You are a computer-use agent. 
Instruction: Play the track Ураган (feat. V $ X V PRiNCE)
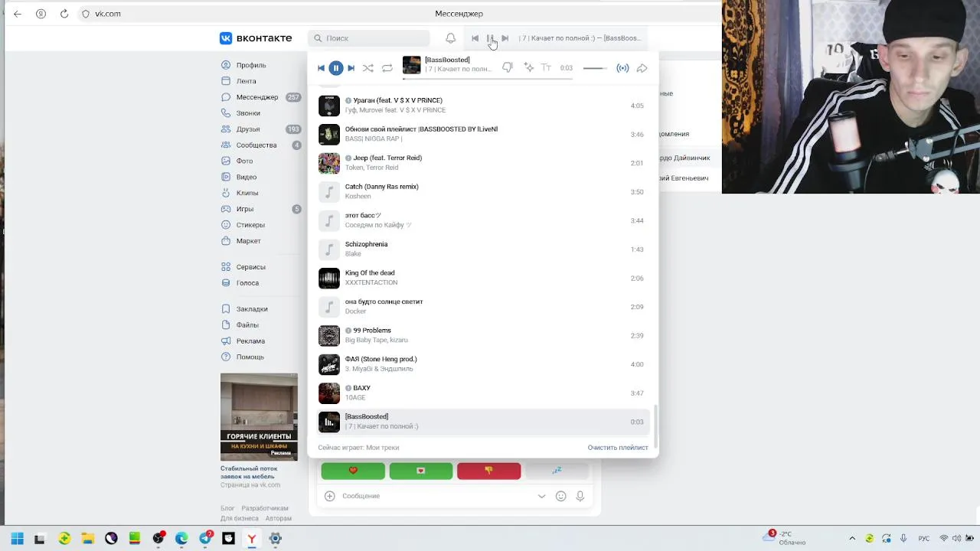(482, 106)
